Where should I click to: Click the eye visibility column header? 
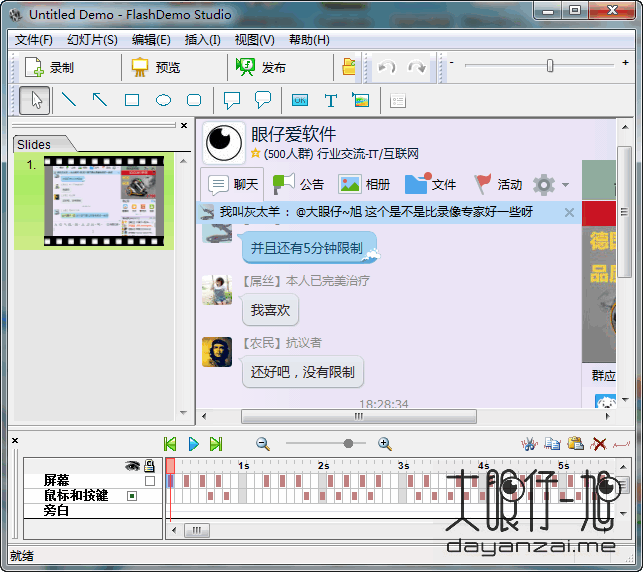coord(132,466)
